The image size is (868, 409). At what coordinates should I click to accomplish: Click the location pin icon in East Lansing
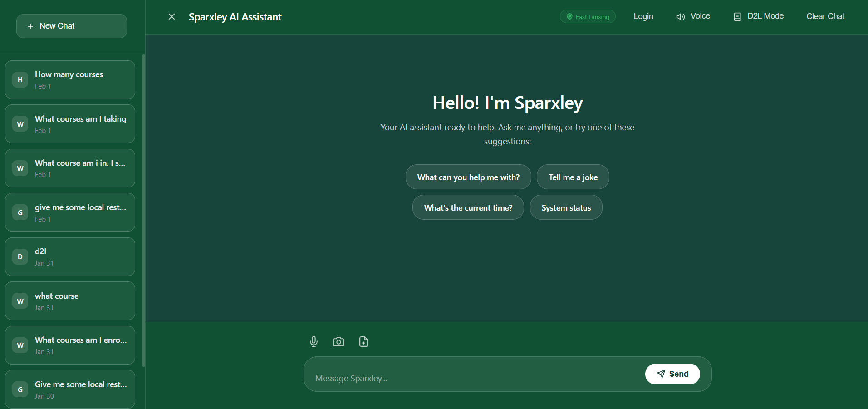click(x=569, y=17)
